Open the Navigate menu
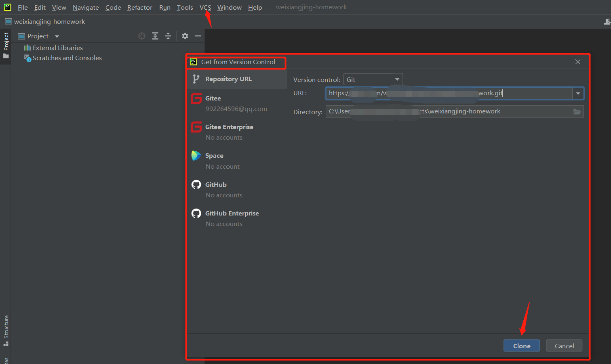This screenshot has height=364, width=611. [86, 7]
